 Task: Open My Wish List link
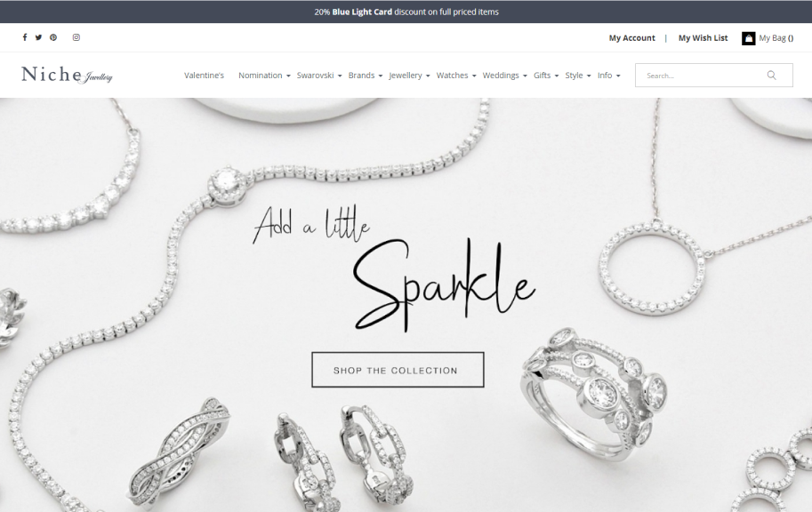[x=703, y=38]
